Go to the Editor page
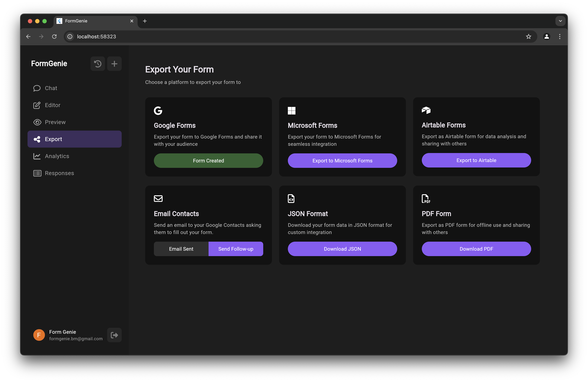 [52, 105]
